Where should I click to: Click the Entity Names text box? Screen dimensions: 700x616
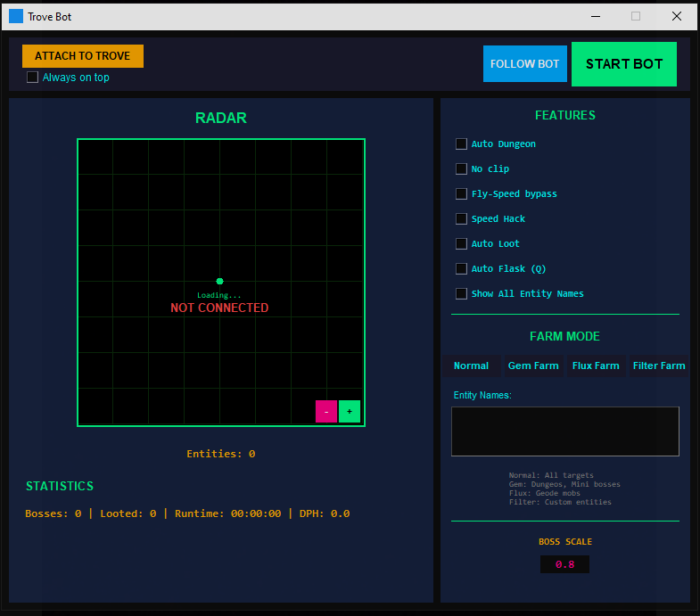point(565,431)
